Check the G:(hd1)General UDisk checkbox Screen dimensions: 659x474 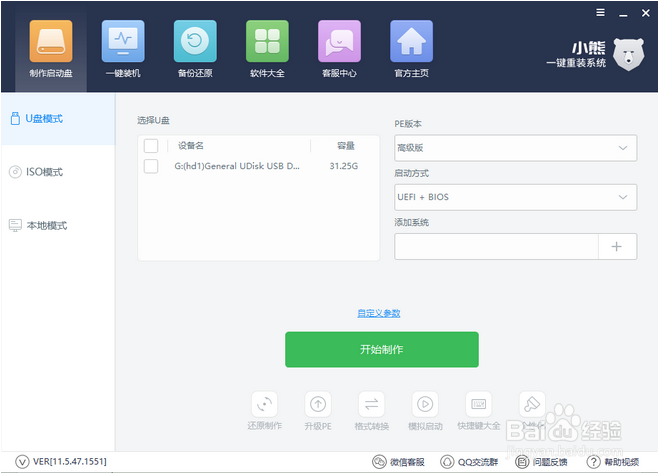pyautogui.click(x=151, y=166)
